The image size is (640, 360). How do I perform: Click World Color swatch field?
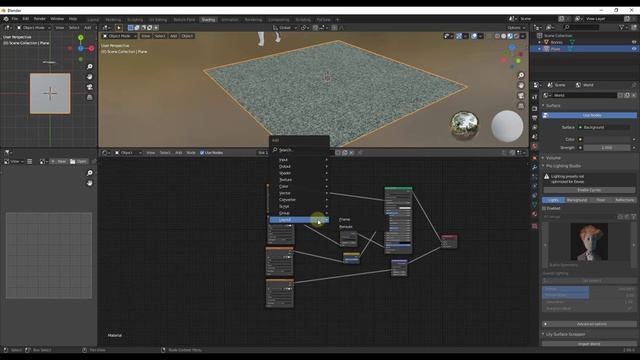tap(607, 139)
